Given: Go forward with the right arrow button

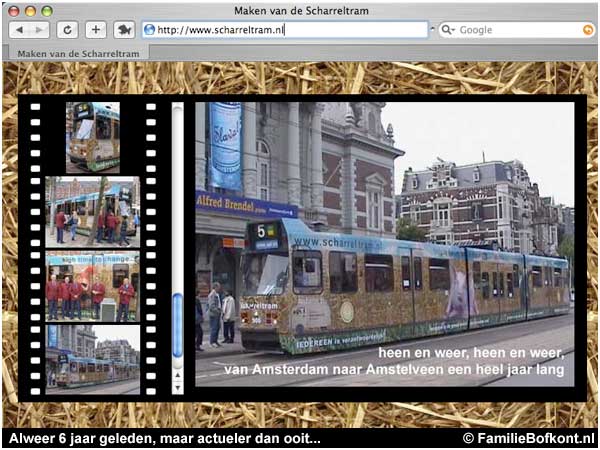Looking at the screenshot, I should pos(39,30).
